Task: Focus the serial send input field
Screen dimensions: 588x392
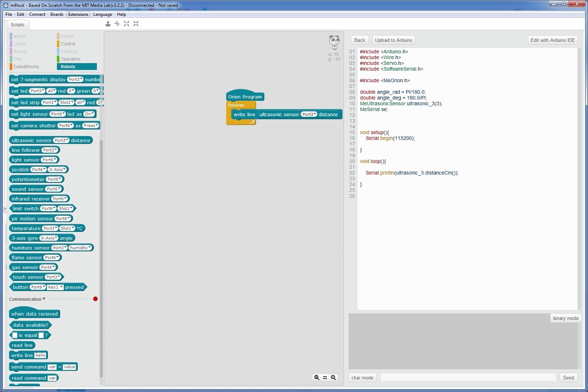Action: pos(468,378)
